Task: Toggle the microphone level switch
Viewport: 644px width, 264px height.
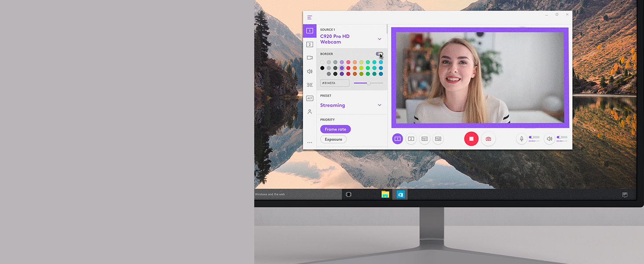Action: (534, 137)
